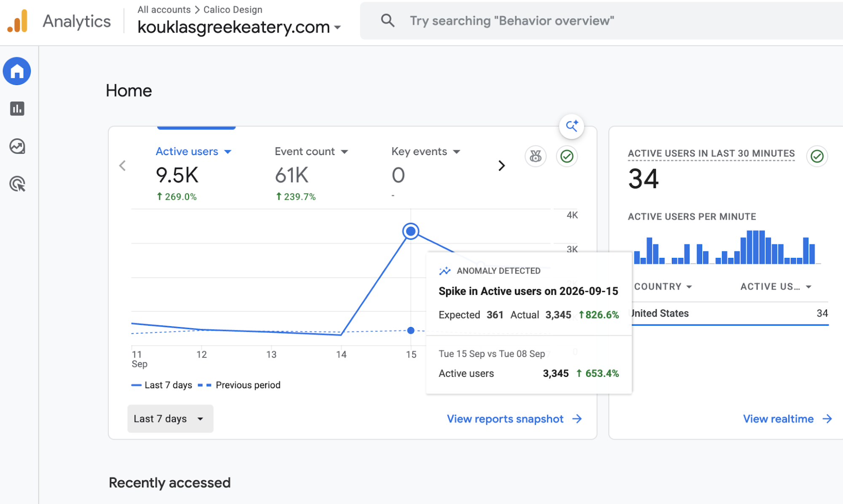Open View reports snapshot link
Screen dimensions: 843x504
click(514, 419)
